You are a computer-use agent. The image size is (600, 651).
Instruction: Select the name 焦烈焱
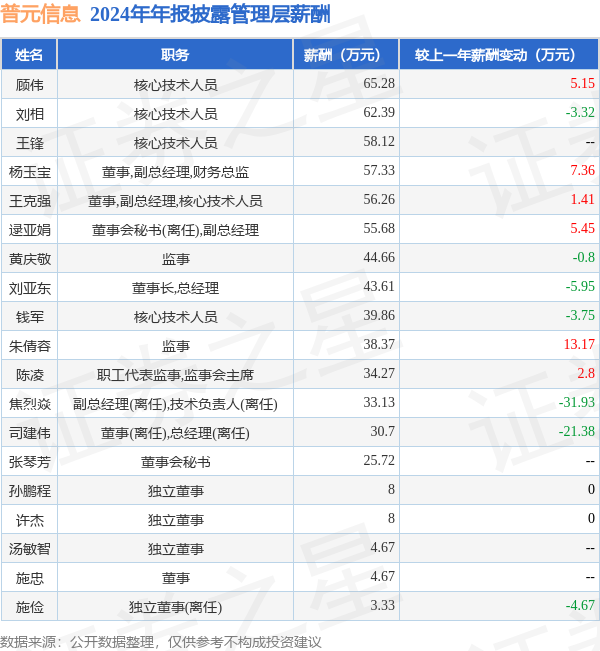(x=29, y=404)
